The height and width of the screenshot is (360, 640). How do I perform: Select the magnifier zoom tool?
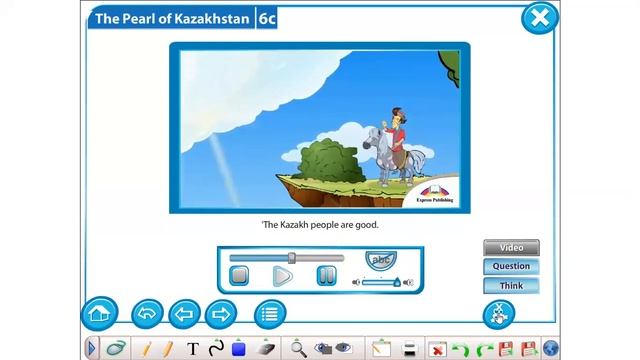(299, 349)
